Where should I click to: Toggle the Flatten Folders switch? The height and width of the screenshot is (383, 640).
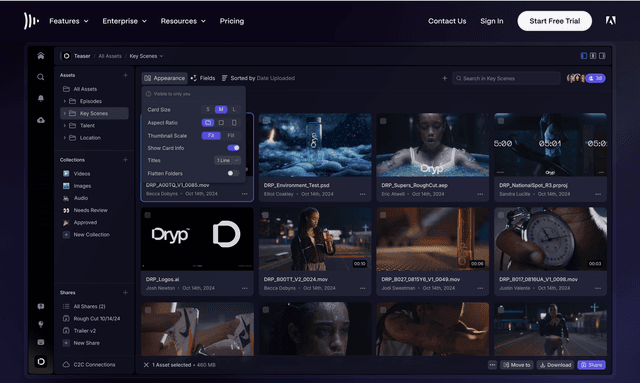pyautogui.click(x=233, y=173)
